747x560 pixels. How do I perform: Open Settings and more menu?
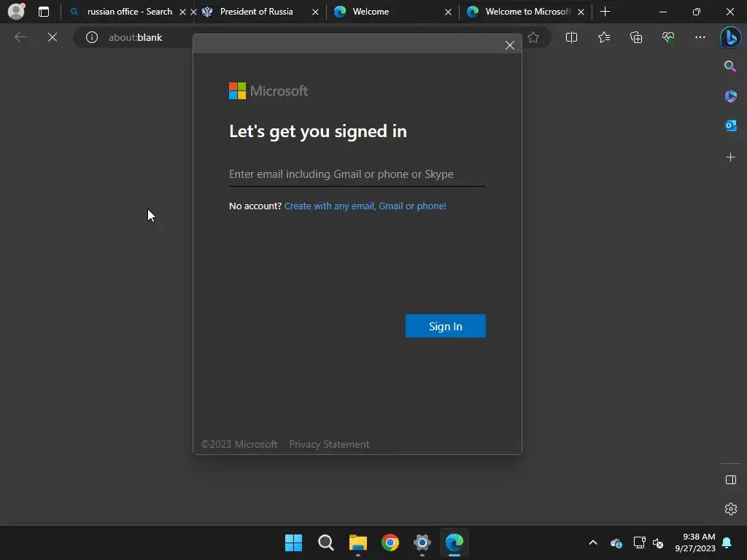tap(700, 37)
